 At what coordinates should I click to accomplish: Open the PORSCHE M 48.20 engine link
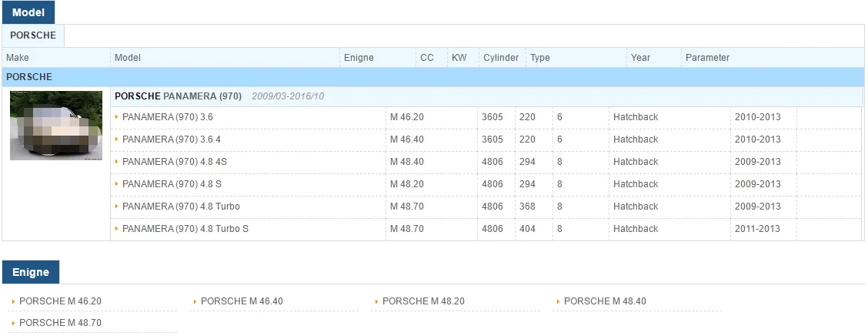tap(423, 301)
